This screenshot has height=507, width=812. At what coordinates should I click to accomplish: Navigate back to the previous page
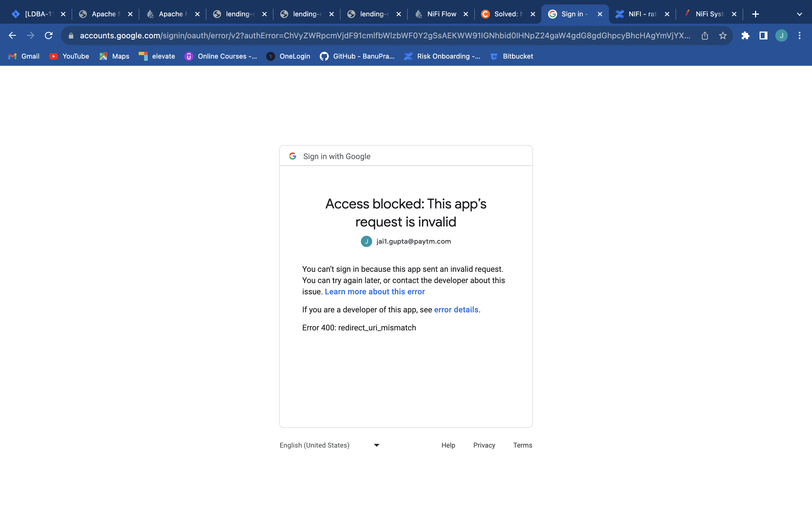[12, 35]
